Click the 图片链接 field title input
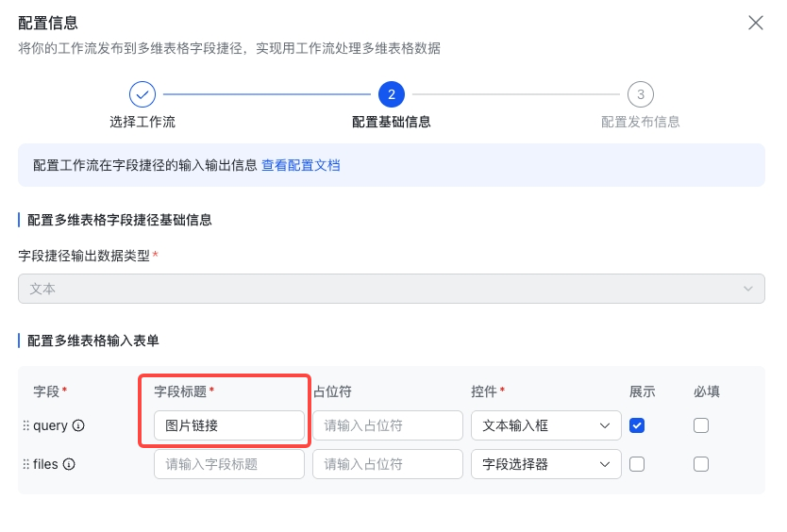 tap(229, 425)
